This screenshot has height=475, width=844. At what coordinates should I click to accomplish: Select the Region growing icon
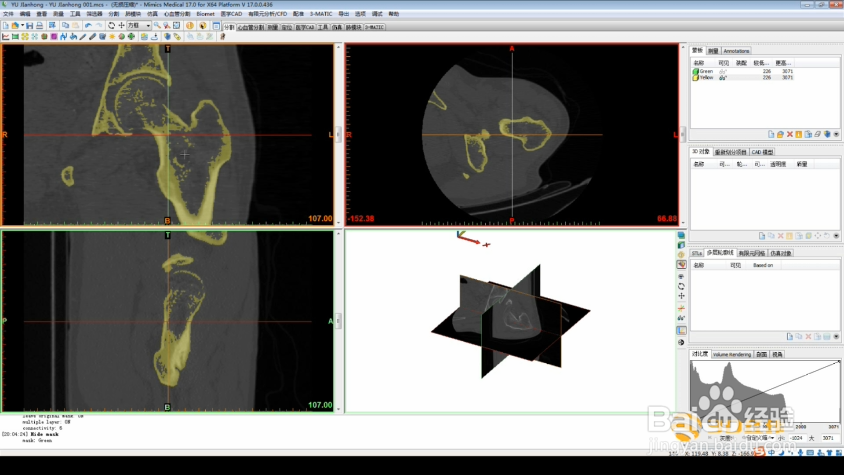[25, 37]
